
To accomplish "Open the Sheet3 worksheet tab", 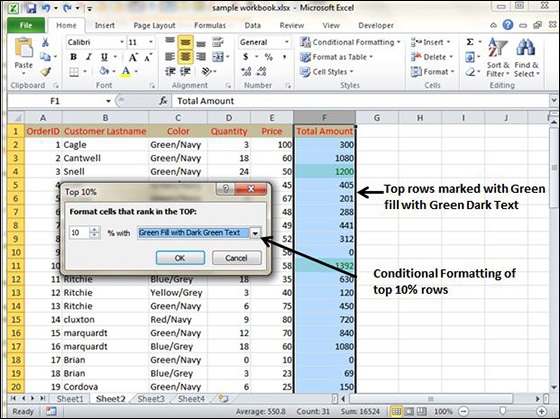I will (151, 399).
